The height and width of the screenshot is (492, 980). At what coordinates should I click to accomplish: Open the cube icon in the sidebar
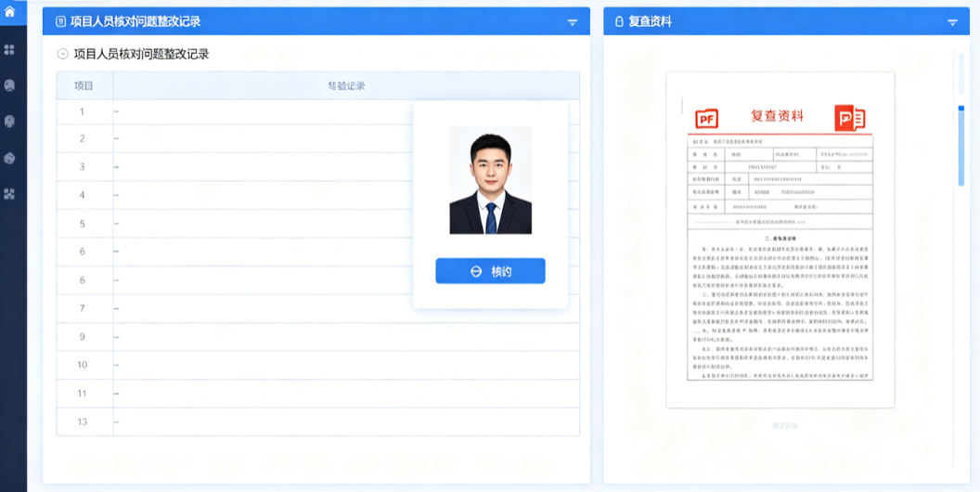coord(9,158)
